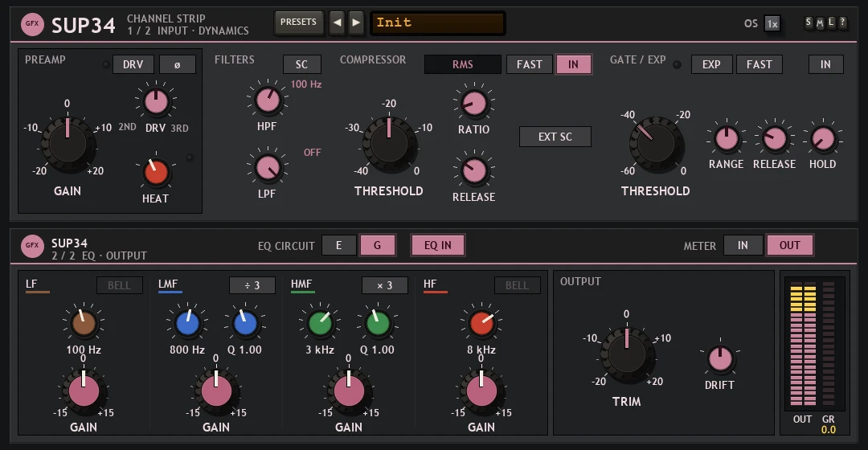
Task: Open help question mark button
Action: coord(842,22)
